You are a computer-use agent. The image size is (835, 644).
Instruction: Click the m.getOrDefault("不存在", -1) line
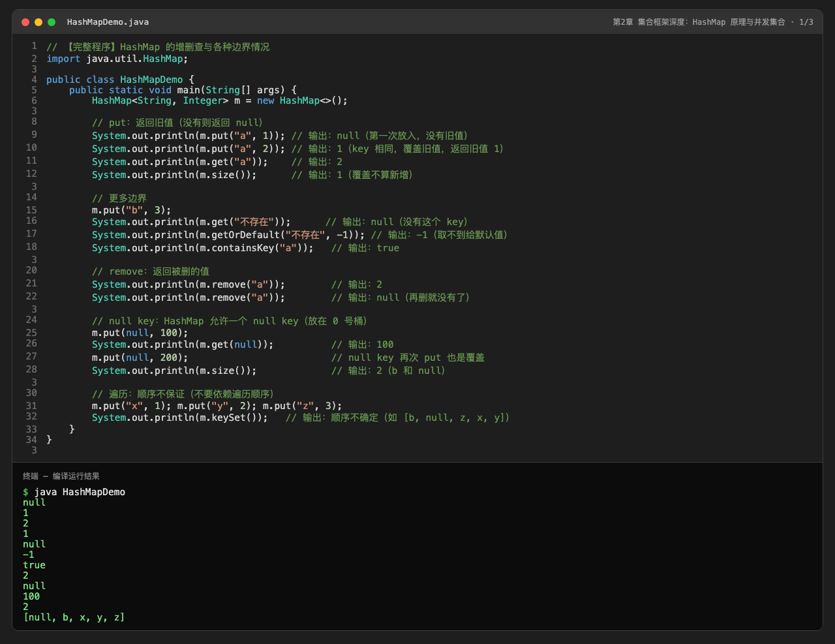(x=300, y=235)
